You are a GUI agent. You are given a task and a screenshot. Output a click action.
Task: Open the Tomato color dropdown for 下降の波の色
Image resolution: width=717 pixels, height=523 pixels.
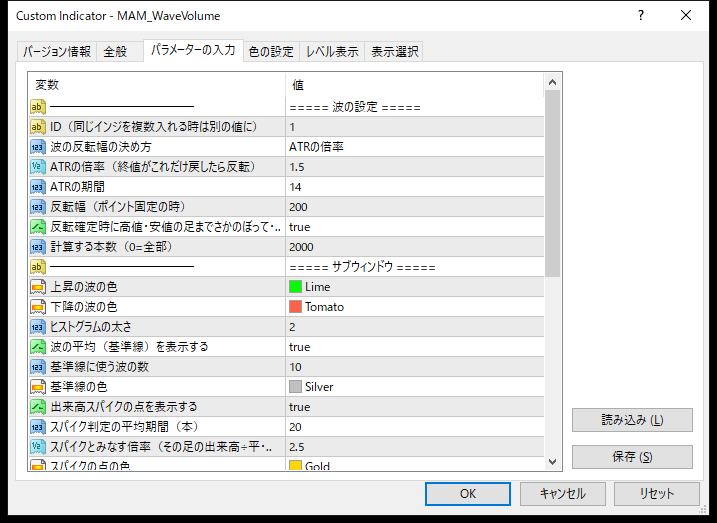[415, 307]
